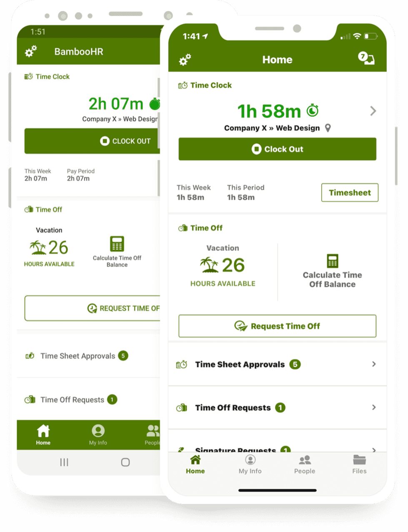408x532 pixels.
Task: Open My Info tab on the Android phone
Action: [98, 435]
